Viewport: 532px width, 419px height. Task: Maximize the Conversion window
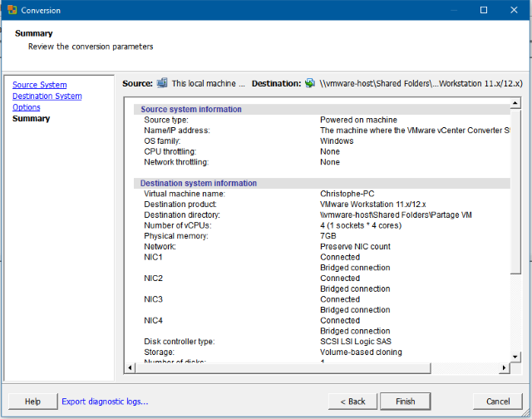pos(484,10)
